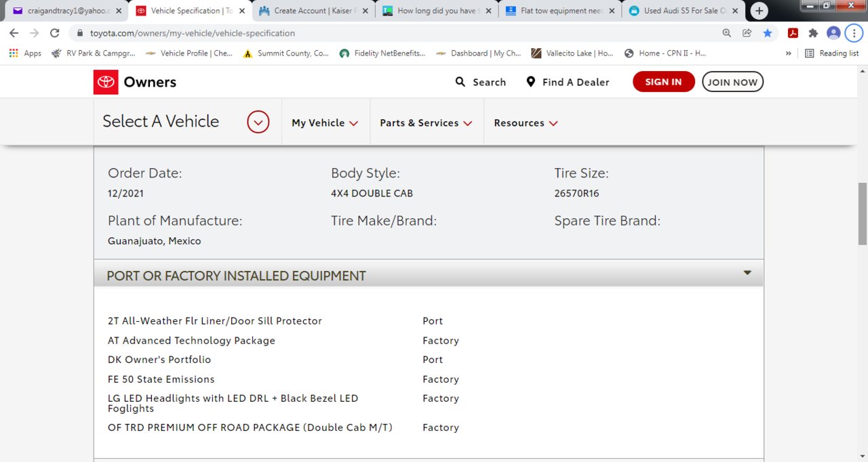Close the Create Account Kaiser tab
Viewport: 868px width, 462px height.
click(365, 11)
